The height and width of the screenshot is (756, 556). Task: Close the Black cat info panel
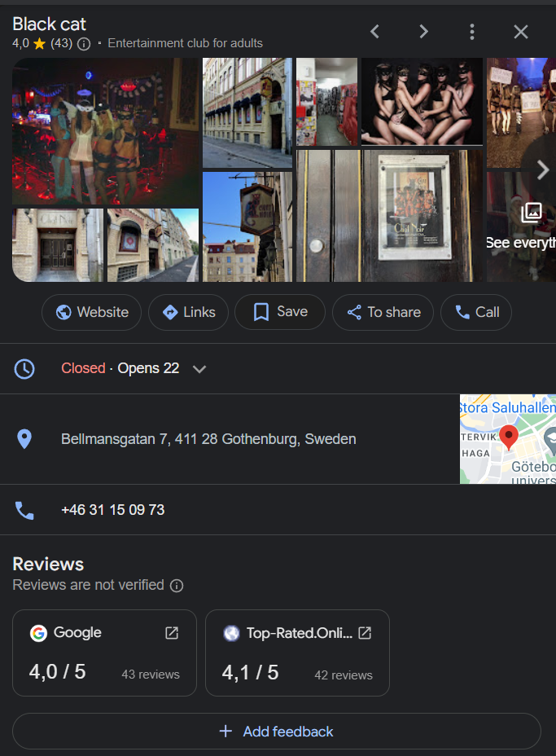[521, 32]
